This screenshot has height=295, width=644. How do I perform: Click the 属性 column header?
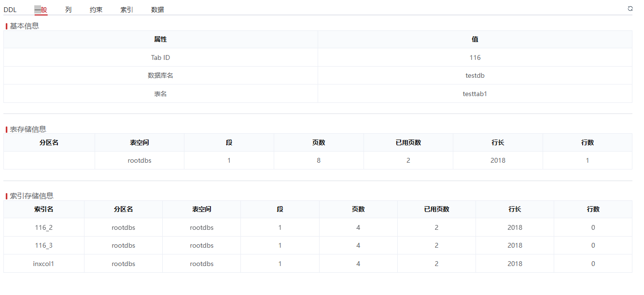point(160,40)
